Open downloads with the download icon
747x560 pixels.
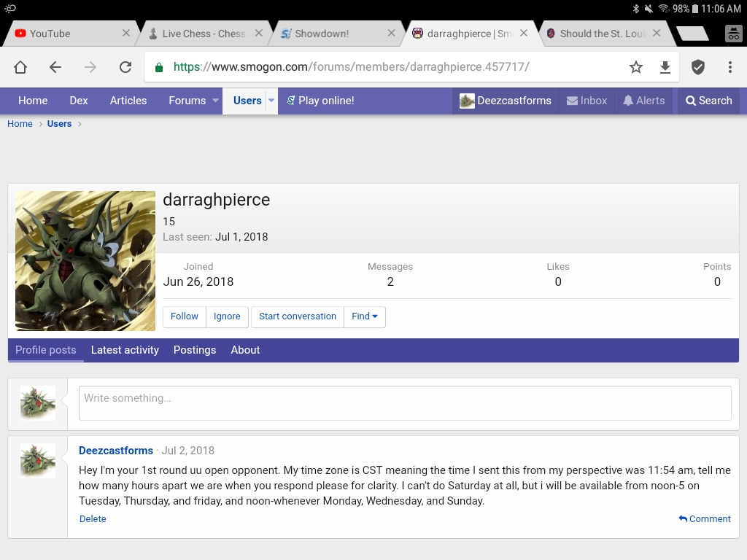coord(665,67)
